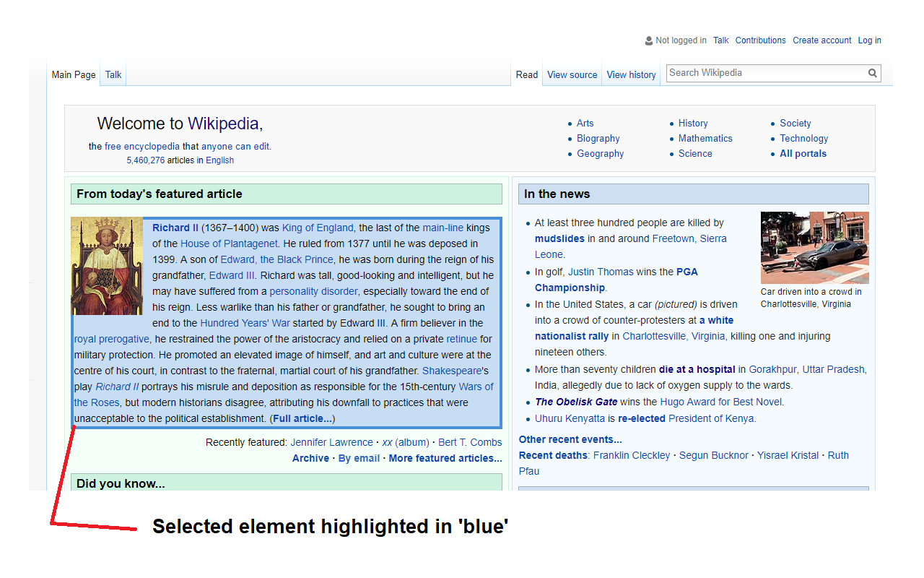This screenshot has width=924, height=578.
Task: Click the Bert T. Combs link
Action: pos(470,442)
